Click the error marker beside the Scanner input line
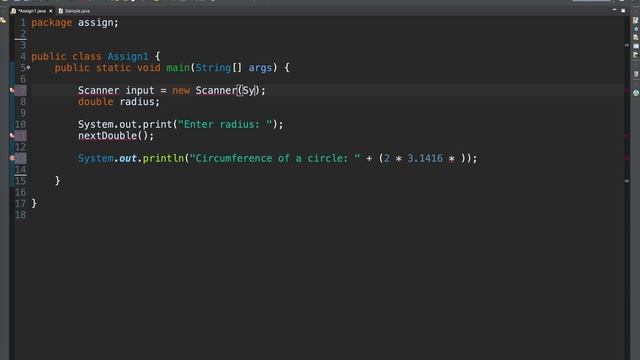This screenshot has height=360, width=640. pos(12,90)
